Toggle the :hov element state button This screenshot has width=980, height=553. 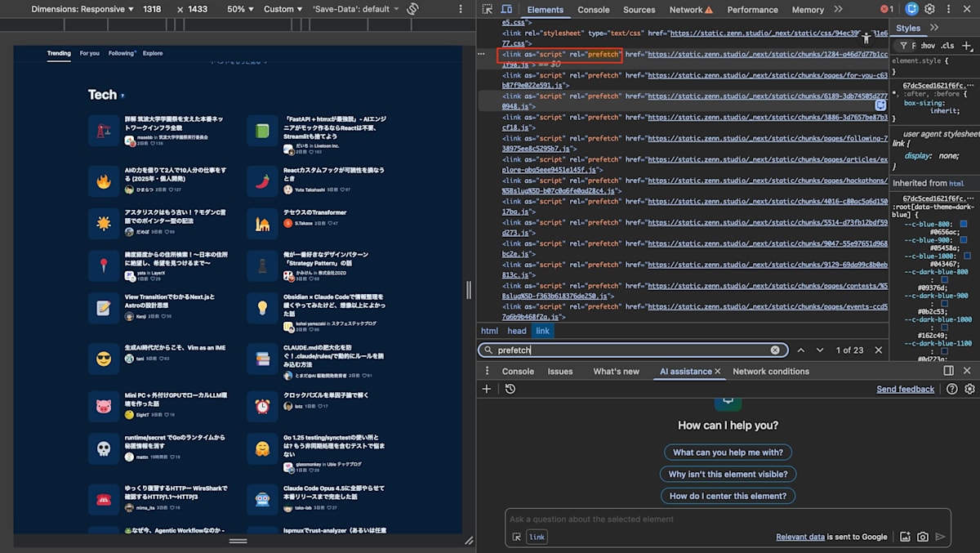(927, 46)
